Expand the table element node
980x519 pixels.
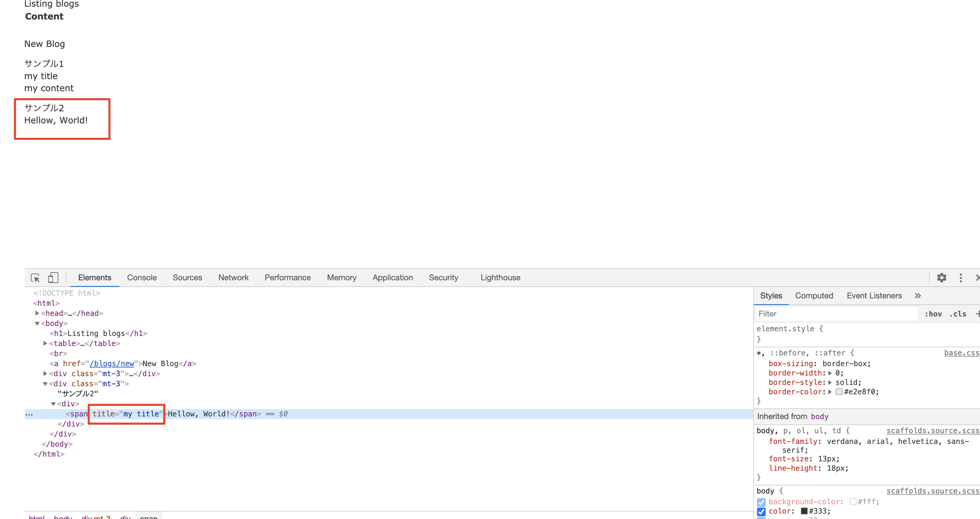(45, 343)
